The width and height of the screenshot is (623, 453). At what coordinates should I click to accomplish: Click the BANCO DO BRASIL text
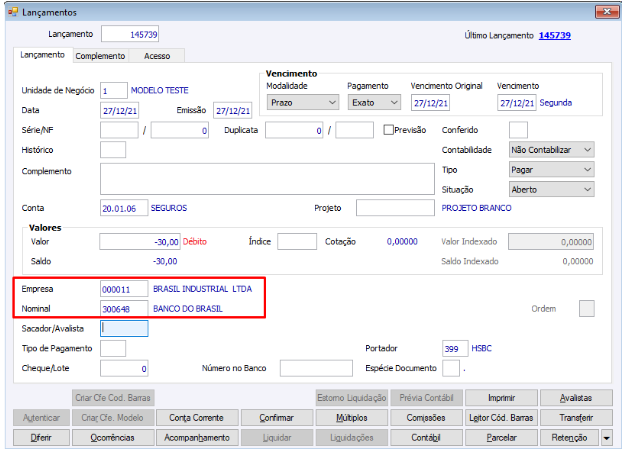[x=188, y=309]
